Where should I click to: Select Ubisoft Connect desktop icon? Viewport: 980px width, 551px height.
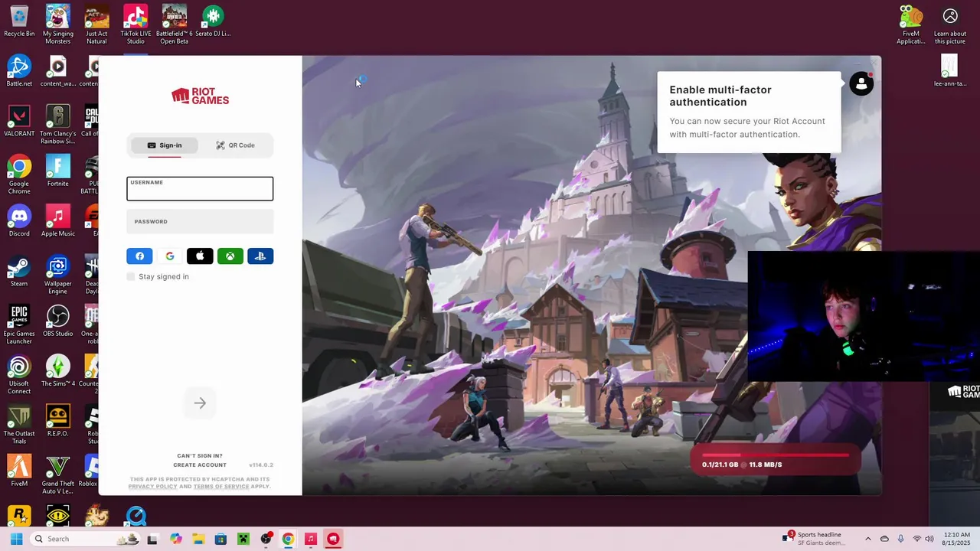coord(19,374)
